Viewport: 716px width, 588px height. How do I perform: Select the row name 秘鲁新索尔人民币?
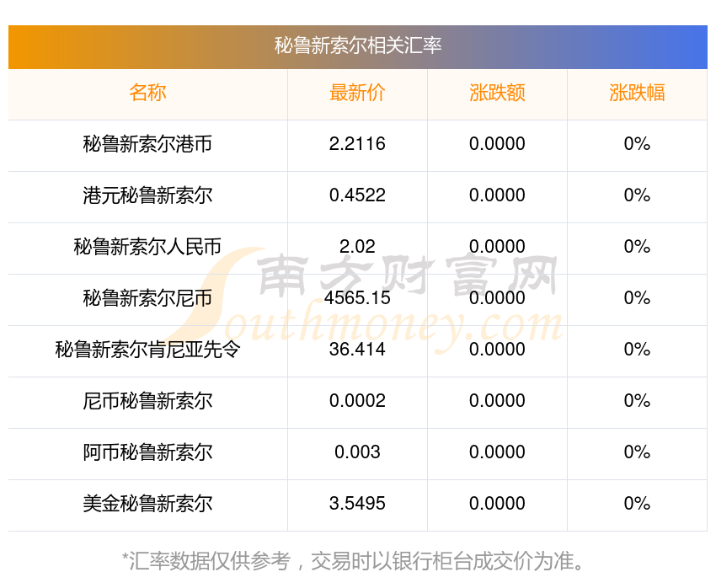point(147,247)
